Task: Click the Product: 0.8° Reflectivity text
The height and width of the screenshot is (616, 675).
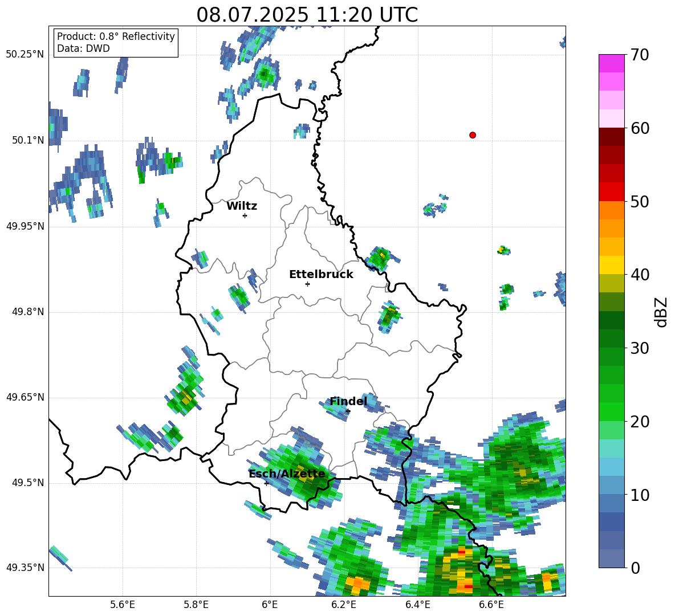Action: click(116, 36)
